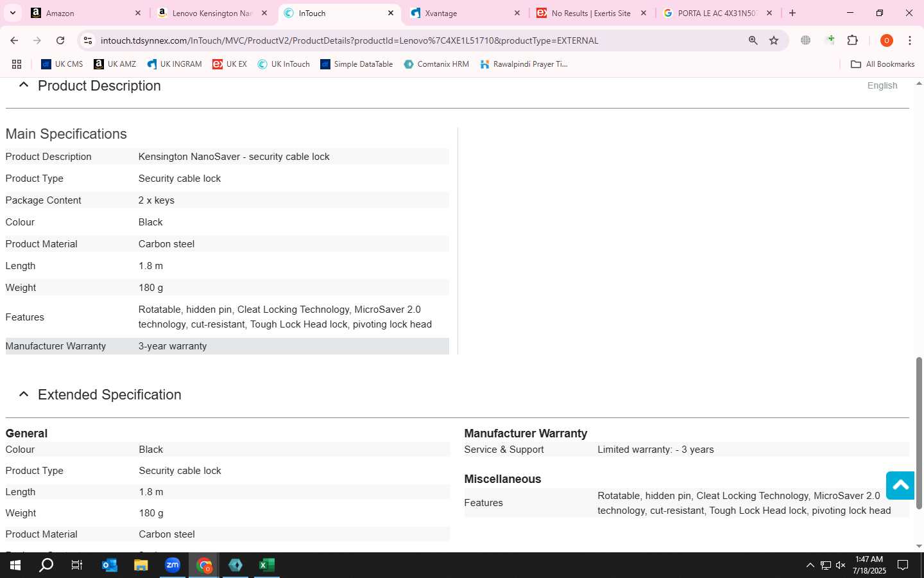Open File Explorer from the taskbar
The width and height of the screenshot is (924, 578).
coord(141,565)
